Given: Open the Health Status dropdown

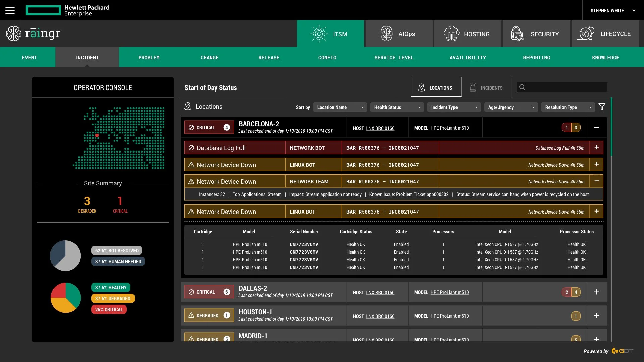Looking at the screenshot, I should (397, 107).
